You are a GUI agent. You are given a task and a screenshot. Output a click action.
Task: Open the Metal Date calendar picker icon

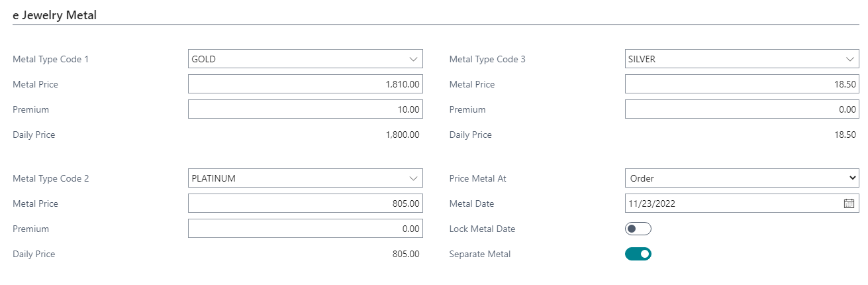coord(849,203)
